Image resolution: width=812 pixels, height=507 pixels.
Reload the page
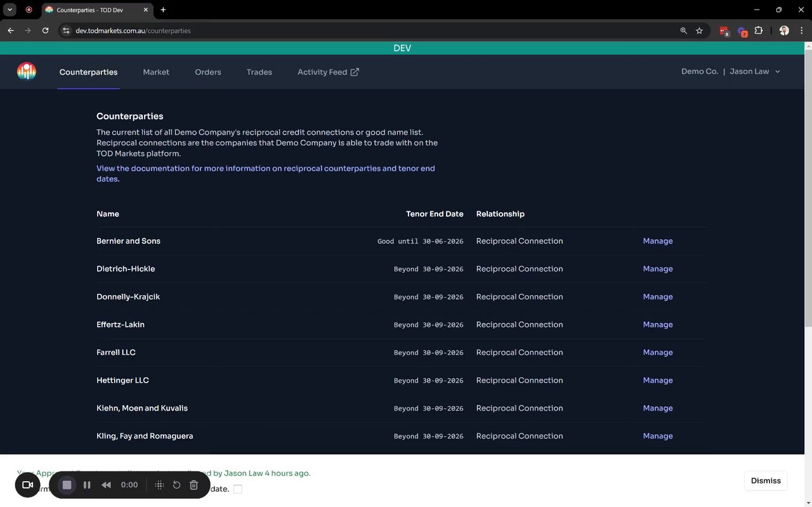click(45, 30)
